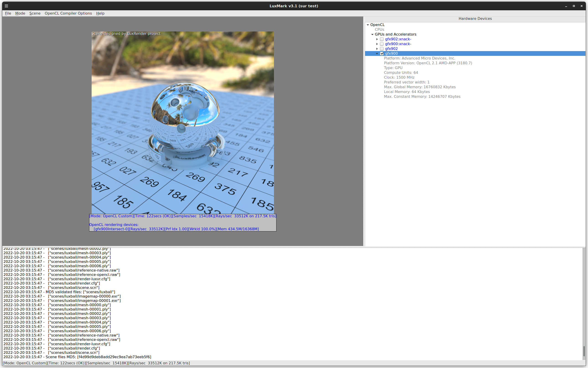Collapse the OpenCL tree node

(x=368, y=25)
